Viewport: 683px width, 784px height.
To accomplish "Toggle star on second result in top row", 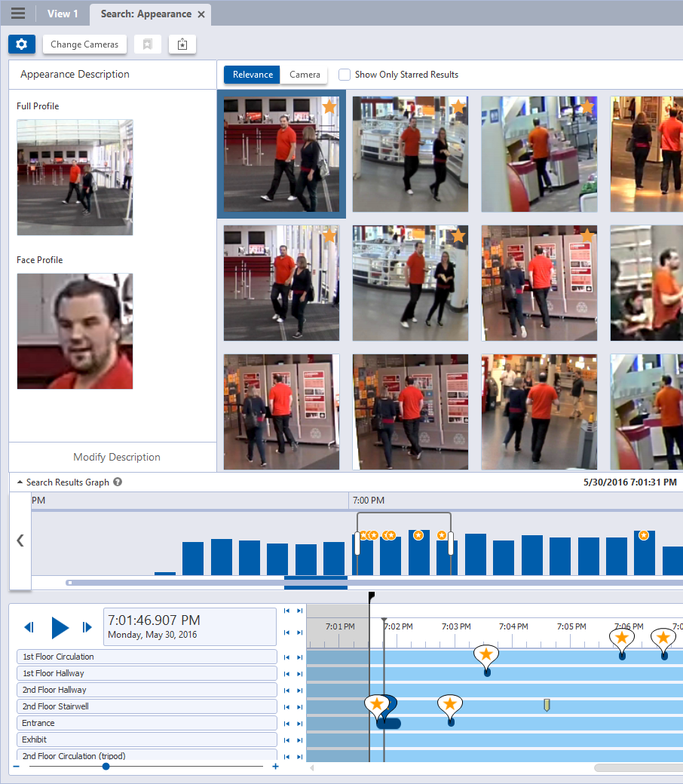I will (x=458, y=106).
